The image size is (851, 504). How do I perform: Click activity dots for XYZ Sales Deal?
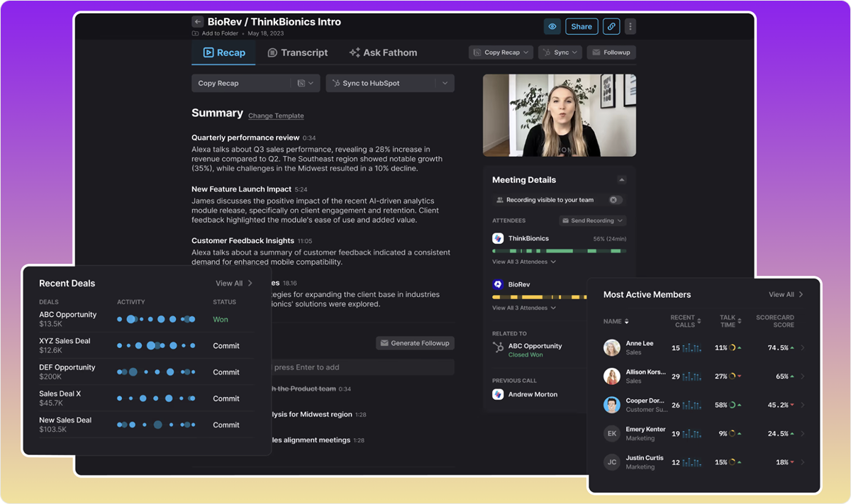point(156,345)
